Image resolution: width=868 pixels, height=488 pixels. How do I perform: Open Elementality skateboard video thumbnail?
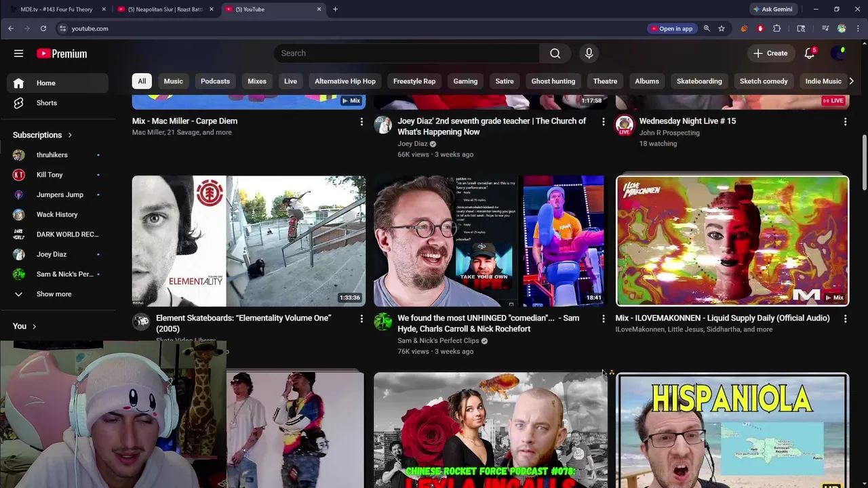click(x=249, y=241)
